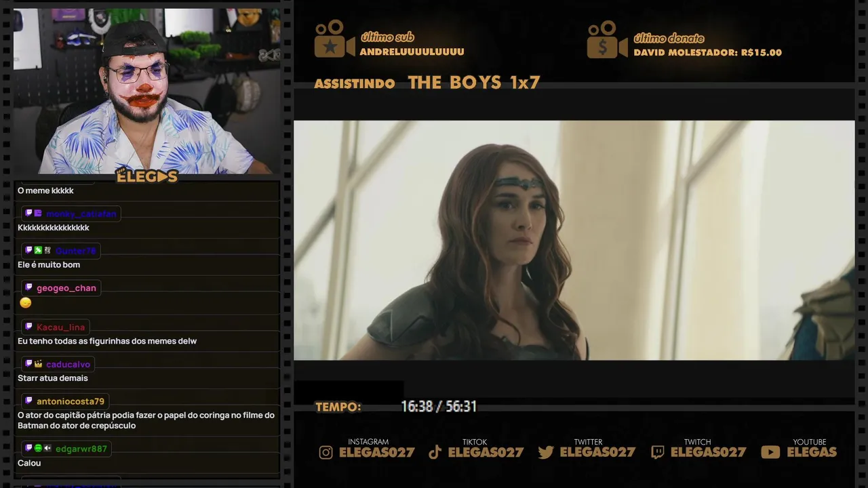This screenshot has height=488, width=868.
Task: Click the Instagram logo icon
Action: pyautogui.click(x=326, y=453)
